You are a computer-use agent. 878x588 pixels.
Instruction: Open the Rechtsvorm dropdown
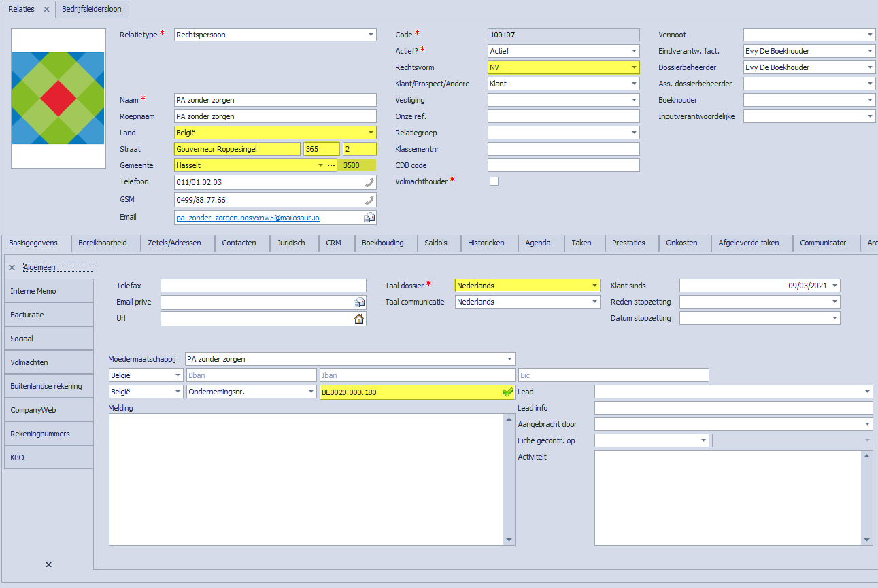634,67
